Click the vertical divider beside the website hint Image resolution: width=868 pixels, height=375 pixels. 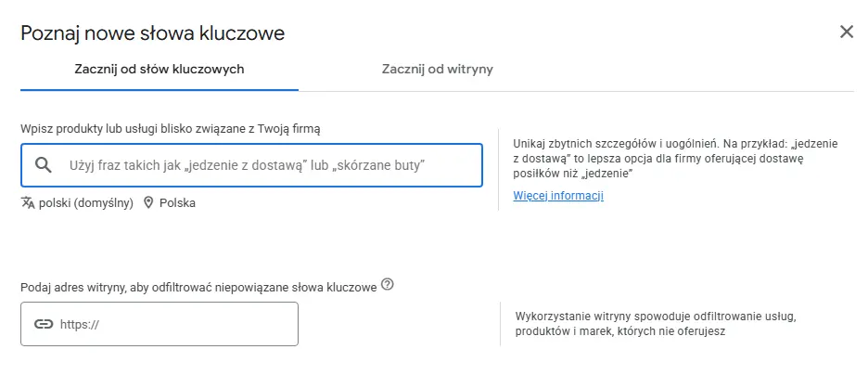[500, 323]
